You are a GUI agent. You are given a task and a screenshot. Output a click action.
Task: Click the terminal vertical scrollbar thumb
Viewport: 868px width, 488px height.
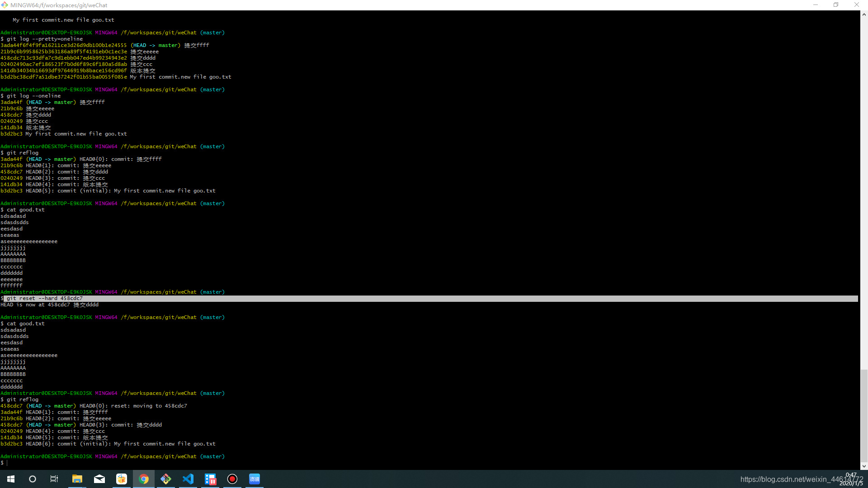tap(864, 415)
